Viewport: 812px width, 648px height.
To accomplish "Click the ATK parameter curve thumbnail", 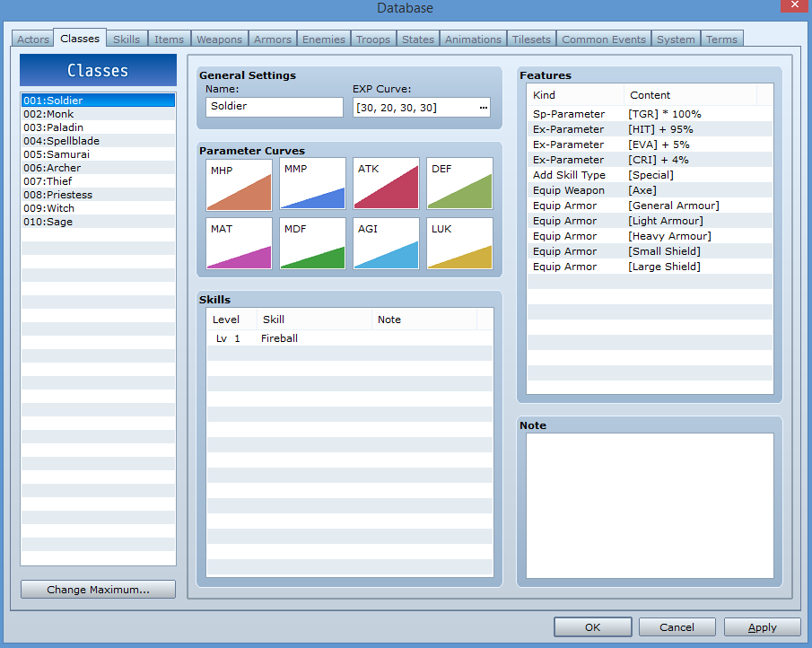I will [x=386, y=184].
